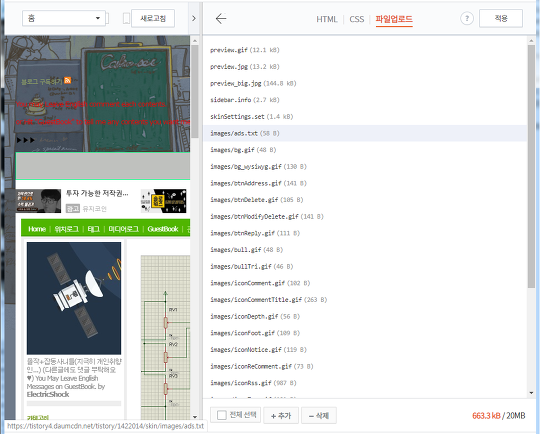Click file list scroll down arrow
540x434 pixels.
click(531, 393)
